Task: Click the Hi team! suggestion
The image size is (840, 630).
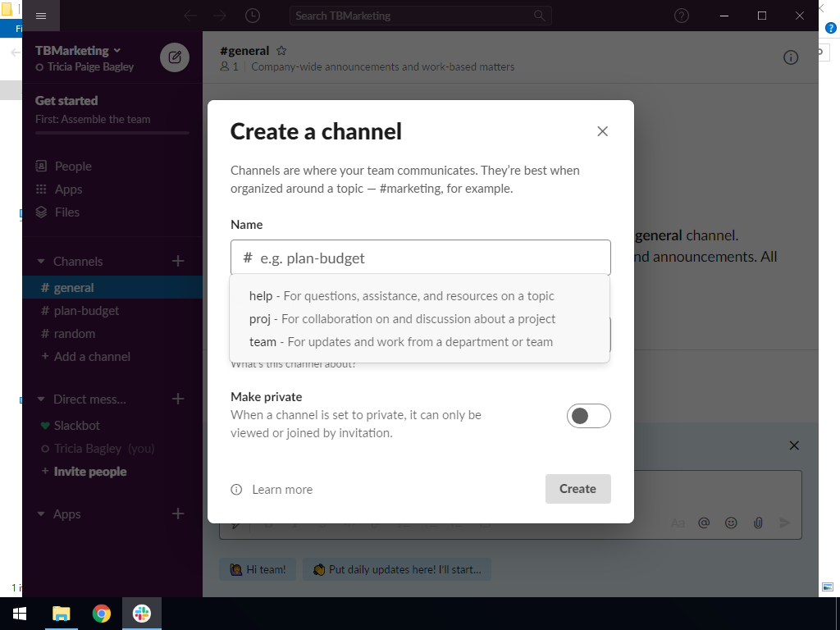Action: (x=258, y=569)
